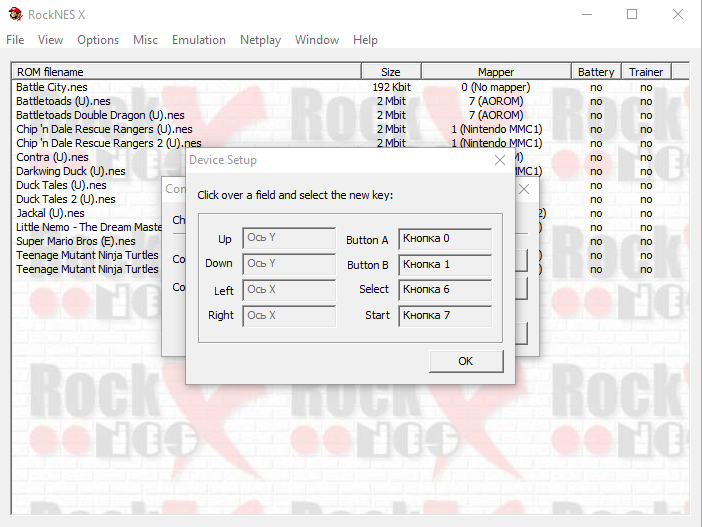This screenshot has height=527, width=702.
Task: Select Super Mario Bros (E).nes row
Action: pyautogui.click(x=76, y=241)
